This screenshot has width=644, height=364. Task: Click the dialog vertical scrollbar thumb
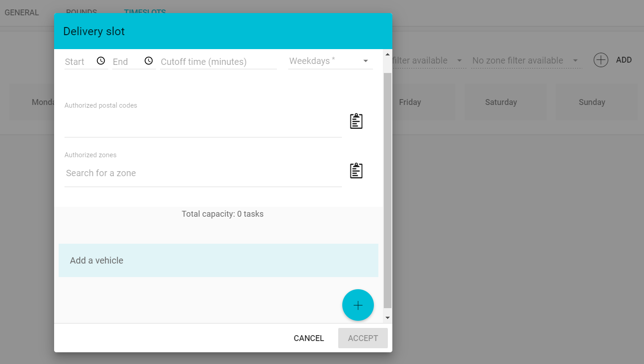pos(387,190)
